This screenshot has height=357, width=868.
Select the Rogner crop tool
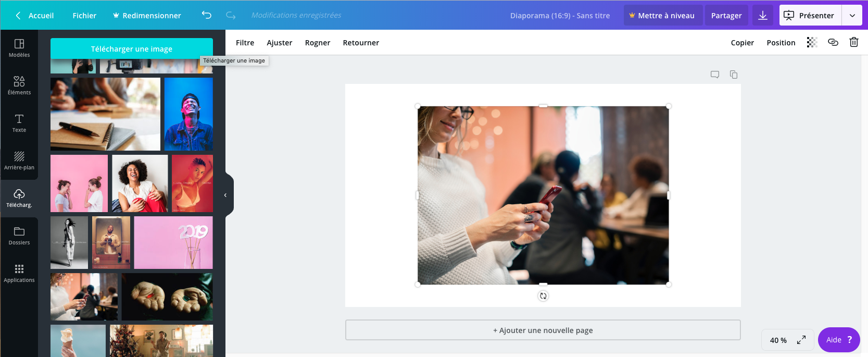[318, 43]
